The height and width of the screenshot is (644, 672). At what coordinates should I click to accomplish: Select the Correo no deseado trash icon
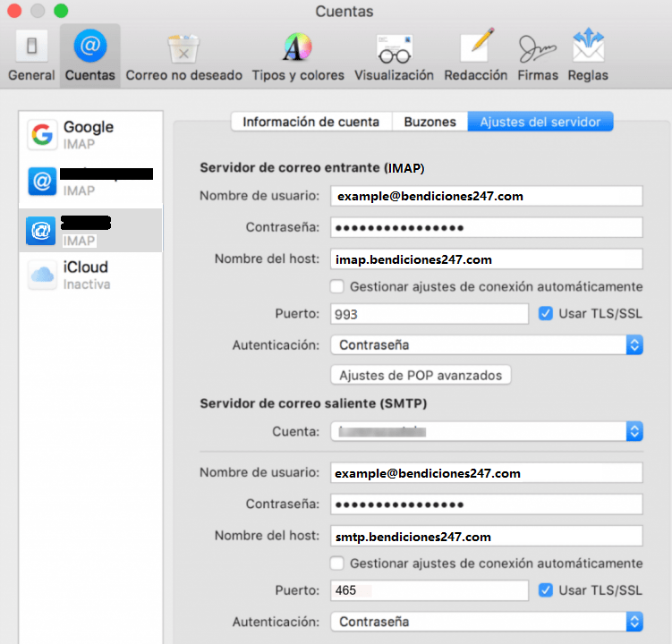[183, 47]
